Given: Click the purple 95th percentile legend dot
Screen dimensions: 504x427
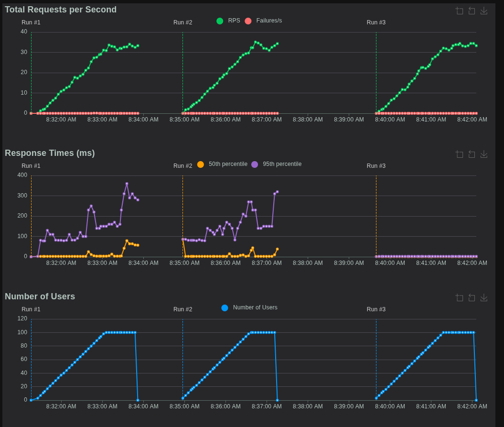Looking at the screenshot, I should click(x=255, y=164).
